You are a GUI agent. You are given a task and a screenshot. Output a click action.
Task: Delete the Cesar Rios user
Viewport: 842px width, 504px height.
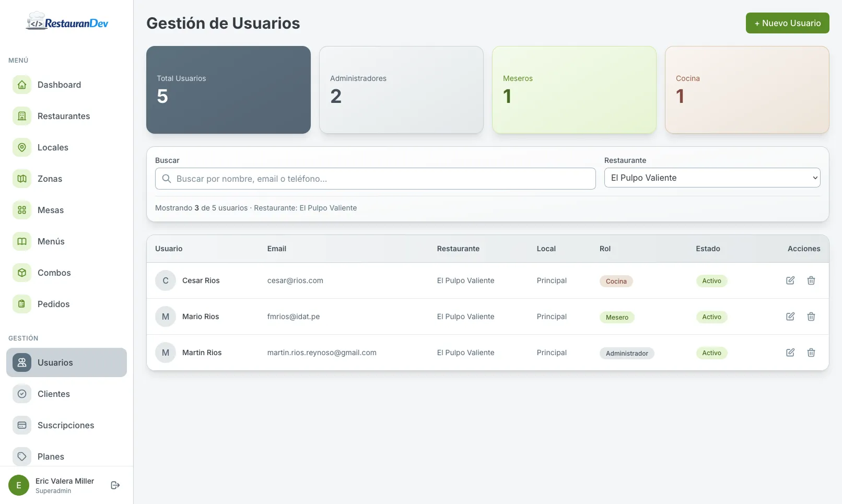811,280
